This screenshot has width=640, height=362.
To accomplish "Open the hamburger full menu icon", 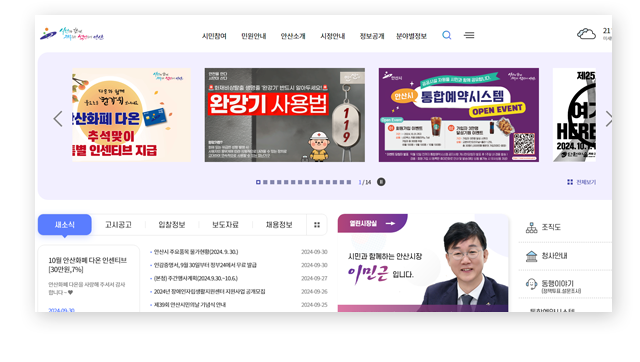I will (x=469, y=36).
